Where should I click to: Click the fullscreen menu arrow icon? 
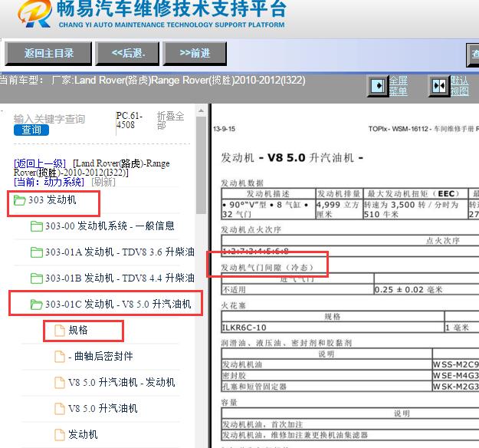(x=378, y=86)
